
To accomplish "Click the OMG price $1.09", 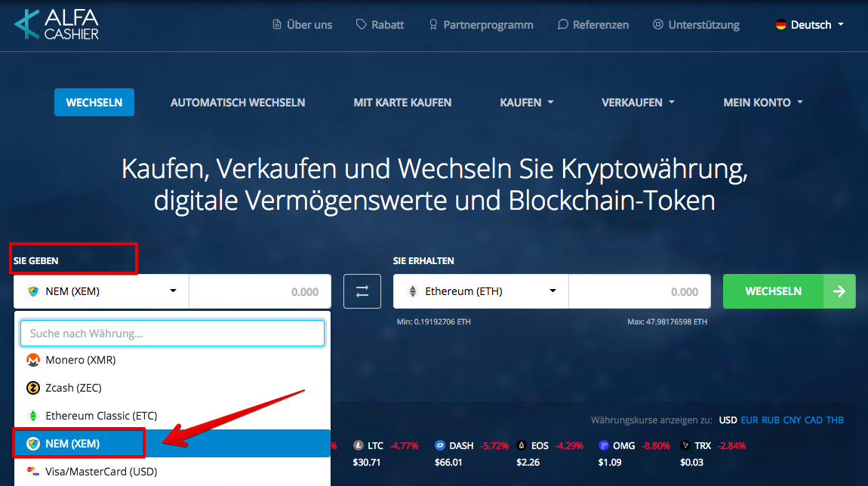I will (609, 462).
